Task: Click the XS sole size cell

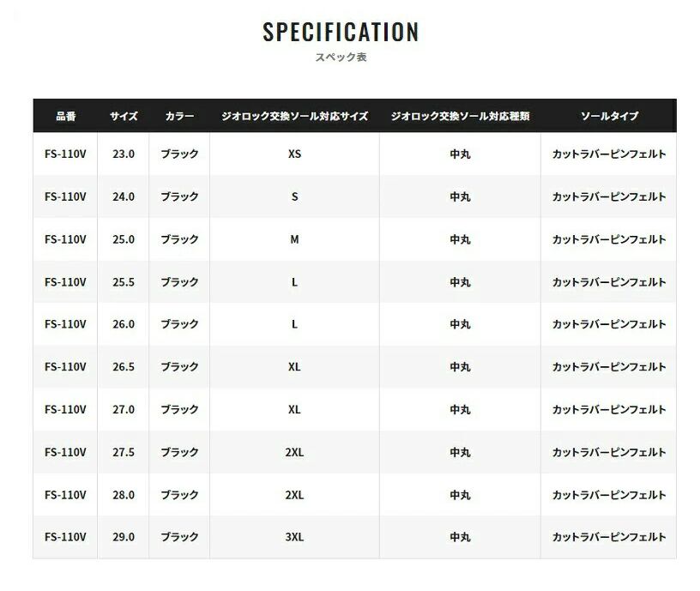Action: tap(294, 154)
